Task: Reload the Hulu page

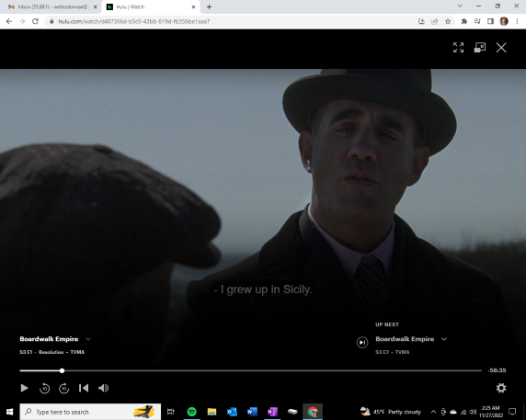Action: 35,21
